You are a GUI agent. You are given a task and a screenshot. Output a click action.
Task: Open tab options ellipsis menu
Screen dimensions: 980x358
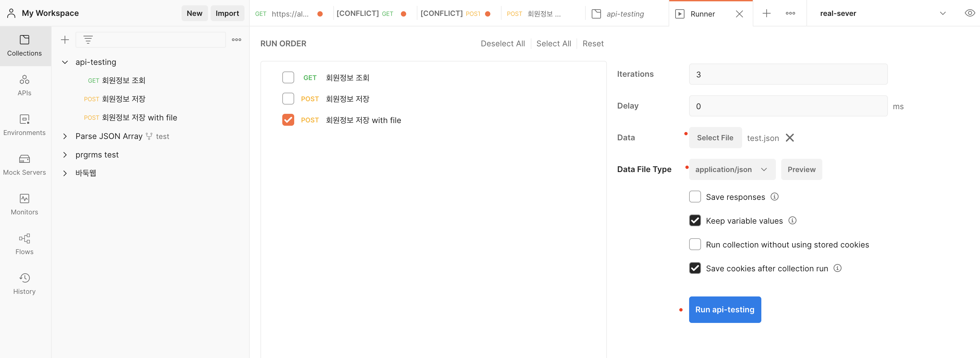(790, 13)
